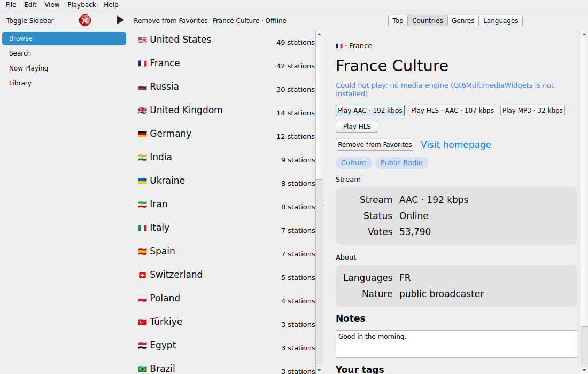The image size is (588, 374).
Task: Click the small France flag above station title
Action: 339,46
